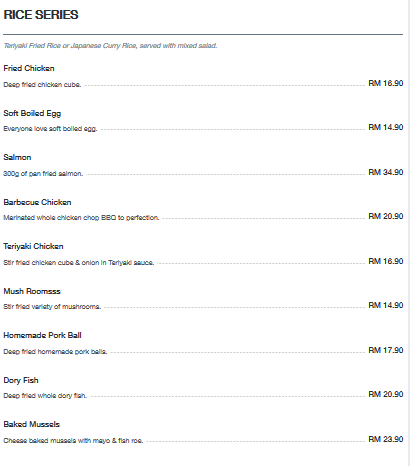Select the Homemade Pork Ball item
Image resolution: width=410 pixels, height=466 pixels.
pos(42,335)
